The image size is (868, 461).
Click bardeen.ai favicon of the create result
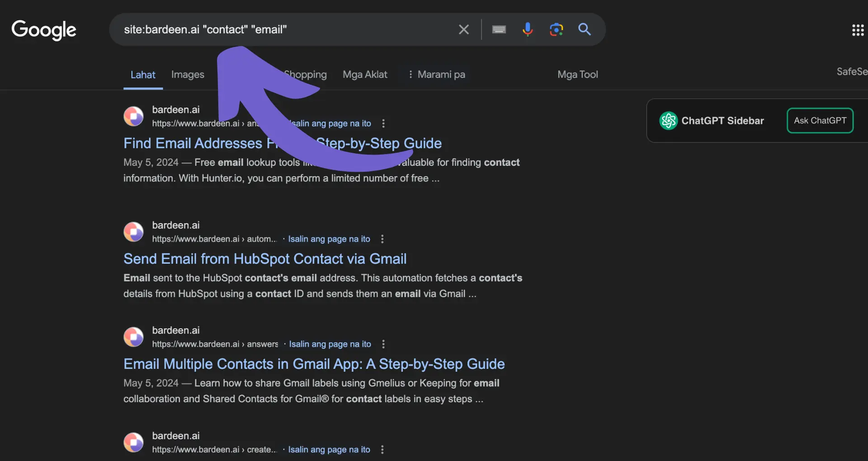[133, 442]
